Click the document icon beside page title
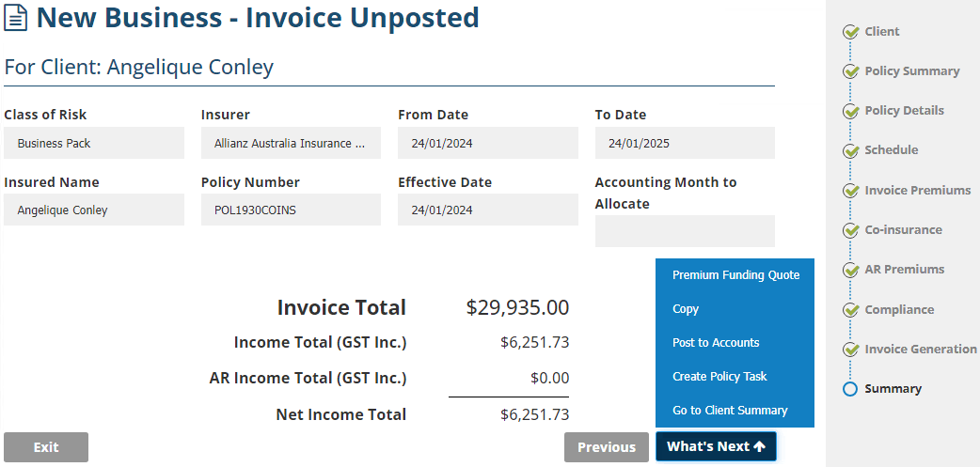Screen dimensions: 980x467 coord(17,18)
